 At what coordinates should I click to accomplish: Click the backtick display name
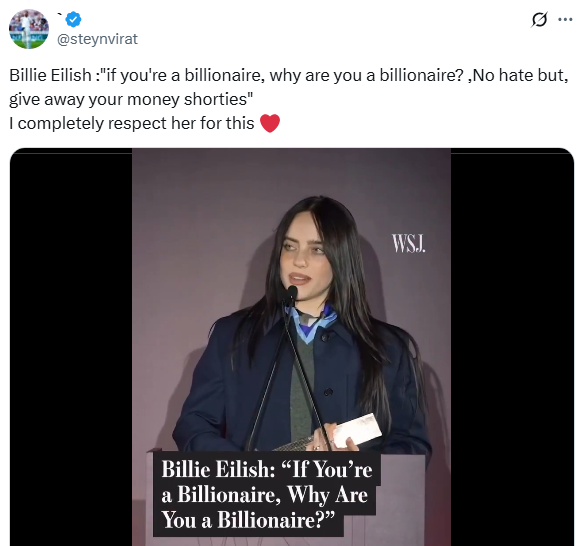pos(60,16)
